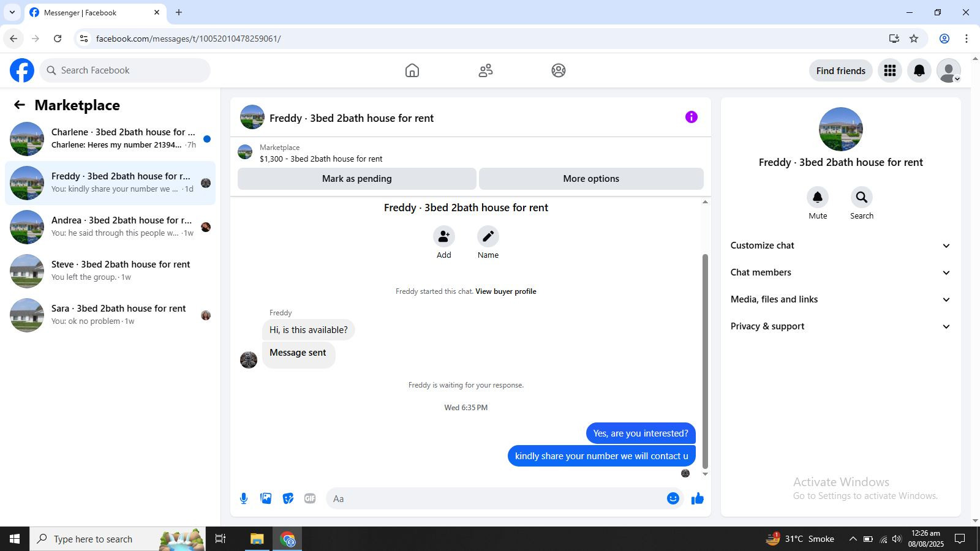Open notifications bell in header
The height and width of the screenshot is (551, 980).
[919, 70]
